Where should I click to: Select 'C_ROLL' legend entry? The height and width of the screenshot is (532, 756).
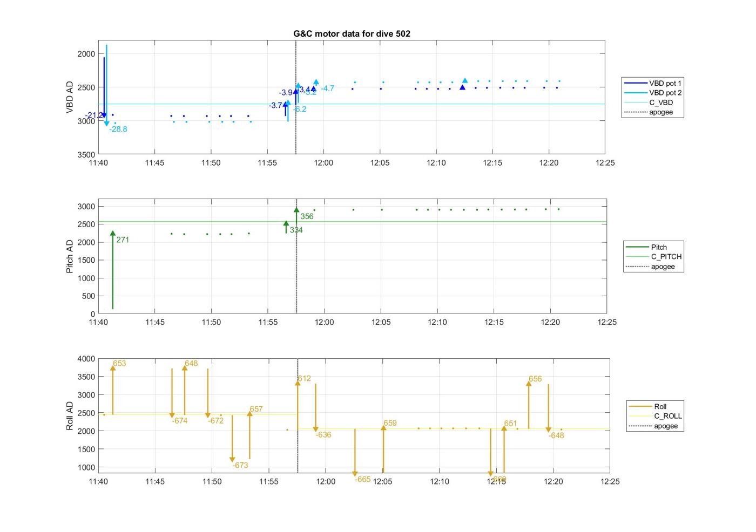tap(655, 416)
